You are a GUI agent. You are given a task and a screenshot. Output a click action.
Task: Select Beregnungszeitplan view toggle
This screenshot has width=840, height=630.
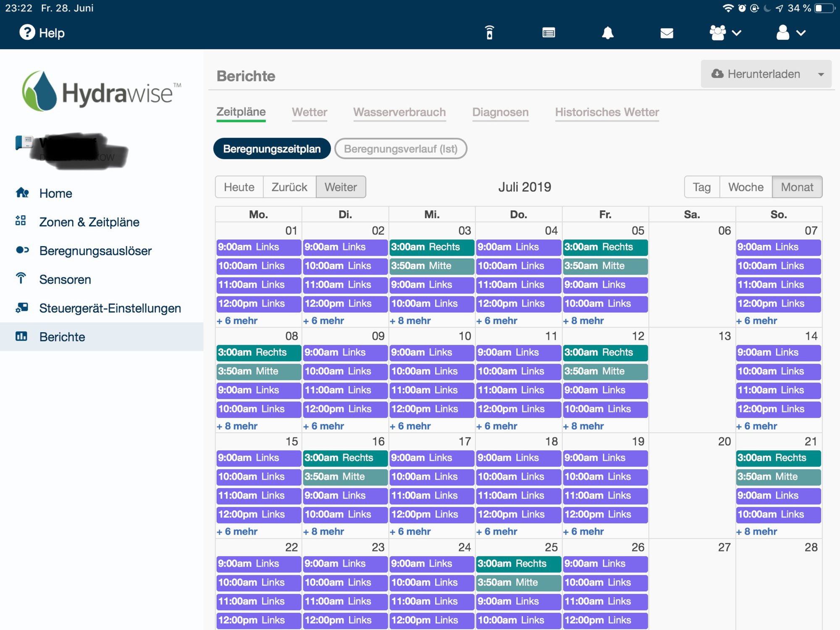272,149
